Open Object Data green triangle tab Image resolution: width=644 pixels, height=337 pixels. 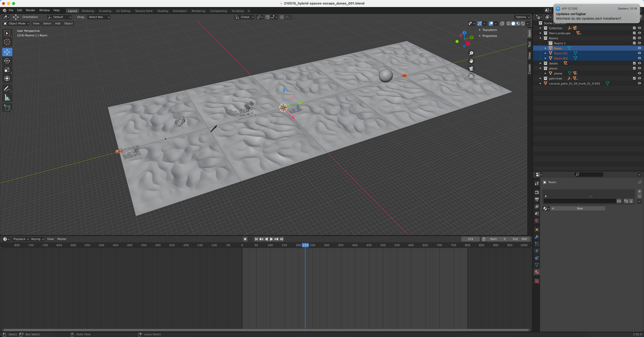pos(536,265)
